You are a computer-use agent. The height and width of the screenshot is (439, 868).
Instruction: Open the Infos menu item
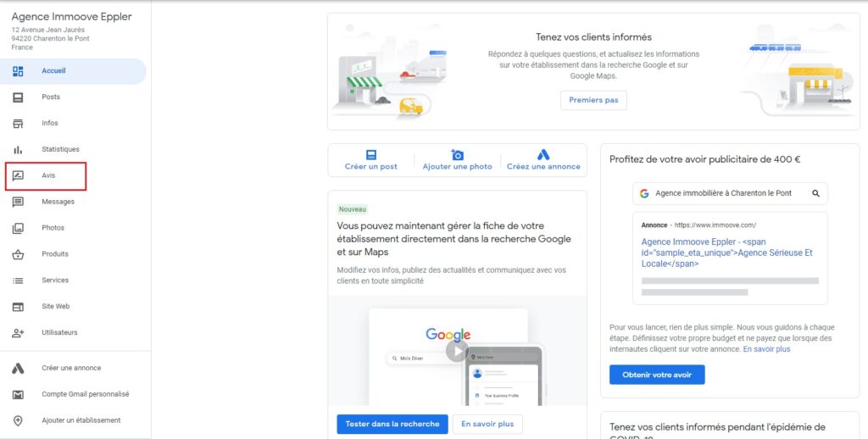pos(73,124)
